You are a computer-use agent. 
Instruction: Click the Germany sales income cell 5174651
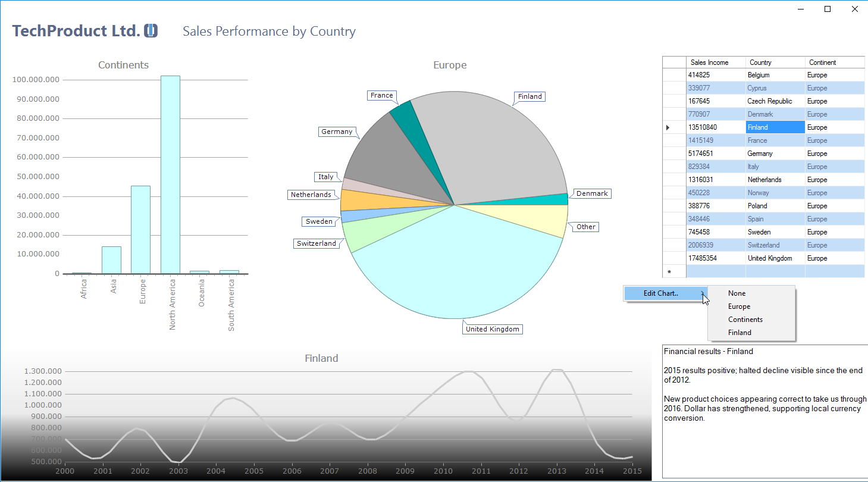tap(715, 154)
